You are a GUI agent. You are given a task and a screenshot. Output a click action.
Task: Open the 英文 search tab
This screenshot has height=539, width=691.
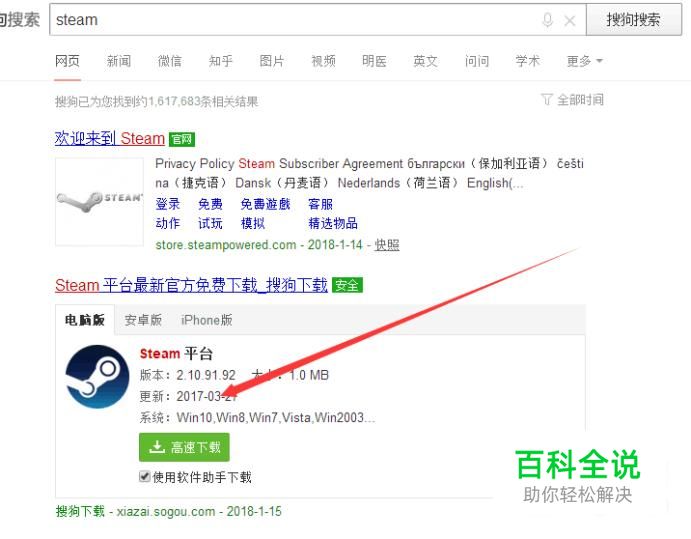(425, 61)
